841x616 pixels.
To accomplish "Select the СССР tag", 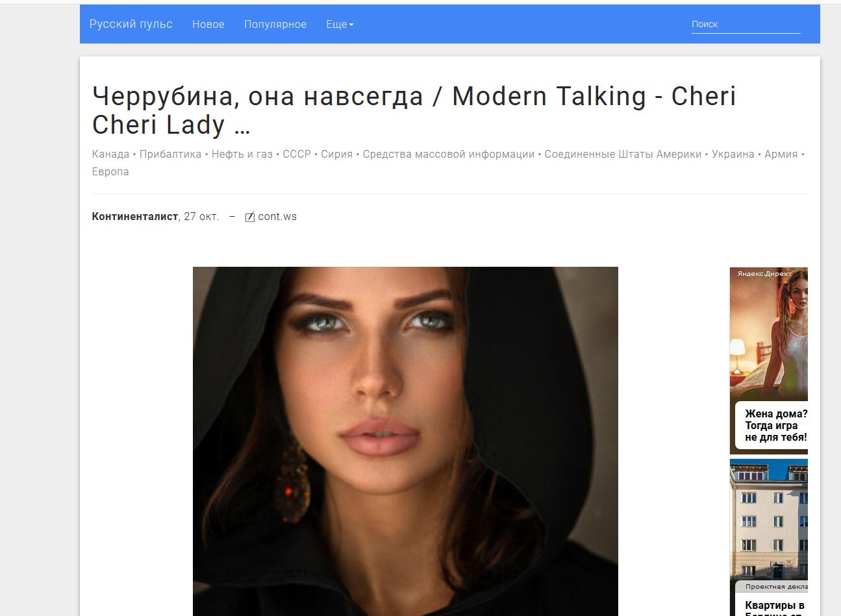I will (x=297, y=154).
